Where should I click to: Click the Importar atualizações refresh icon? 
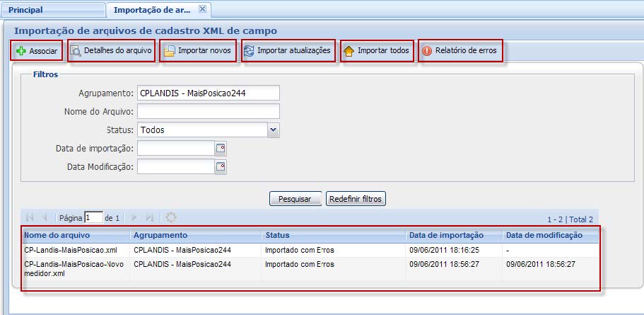(x=249, y=52)
